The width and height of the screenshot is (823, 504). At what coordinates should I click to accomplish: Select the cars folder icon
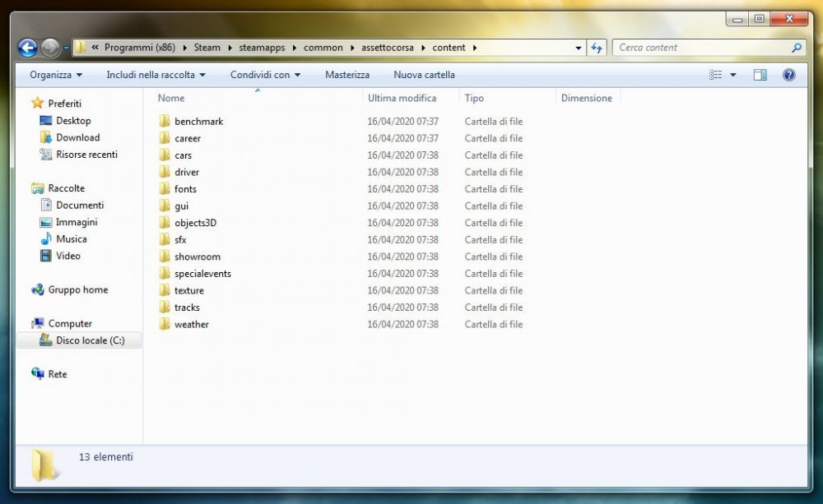point(165,155)
